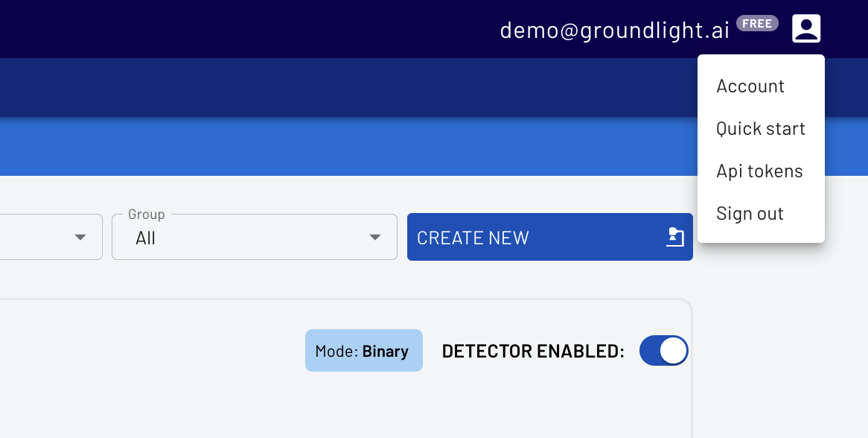Choose Sign out from the menu
This screenshot has height=438, width=868.
[761, 214]
